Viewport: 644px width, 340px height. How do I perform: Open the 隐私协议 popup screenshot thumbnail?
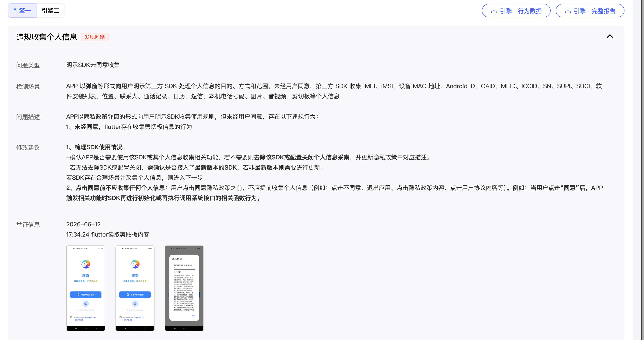point(184,288)
